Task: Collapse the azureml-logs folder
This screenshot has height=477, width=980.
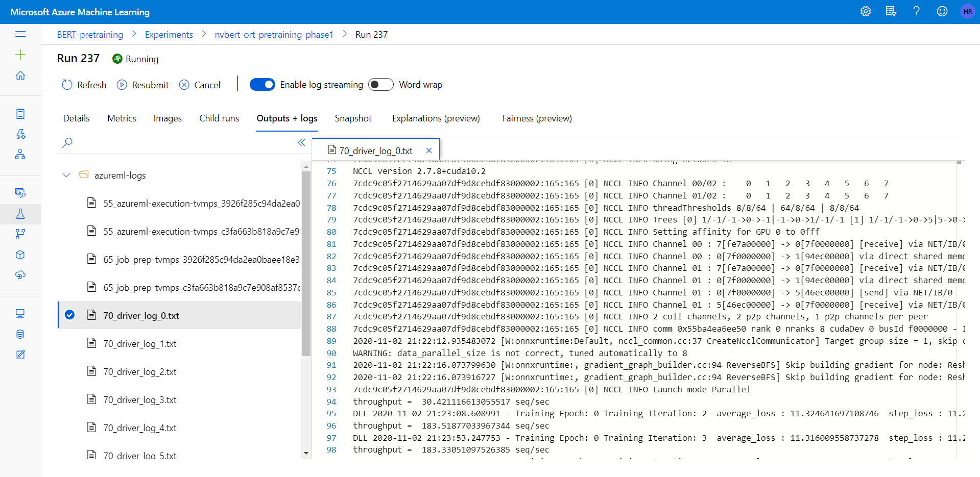Action: pos(66,175)
